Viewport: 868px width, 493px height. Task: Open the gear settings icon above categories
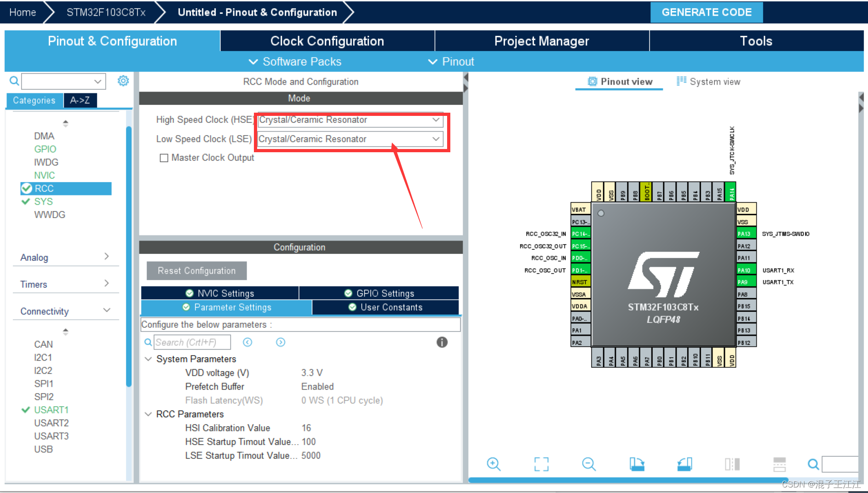pyautogui.click(x=123, y=81)
